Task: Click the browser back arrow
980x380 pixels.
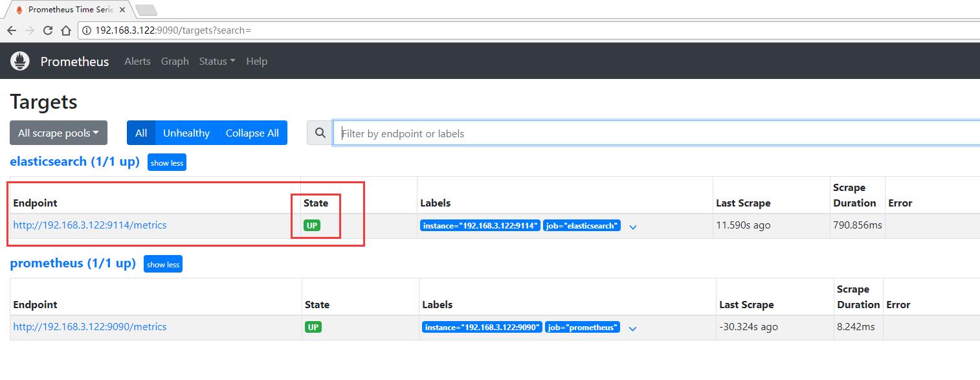Action: [x=12, y=30]
